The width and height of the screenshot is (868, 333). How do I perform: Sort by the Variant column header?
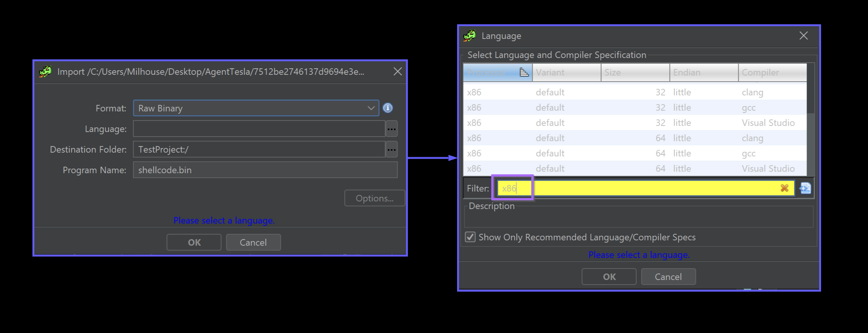point(567,72)
